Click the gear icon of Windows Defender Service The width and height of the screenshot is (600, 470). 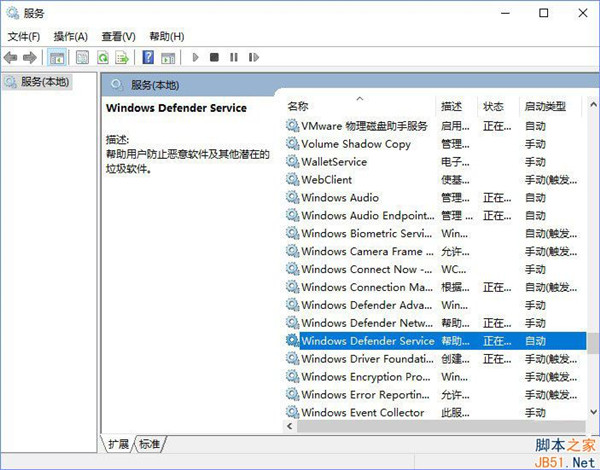pos(293,341)
